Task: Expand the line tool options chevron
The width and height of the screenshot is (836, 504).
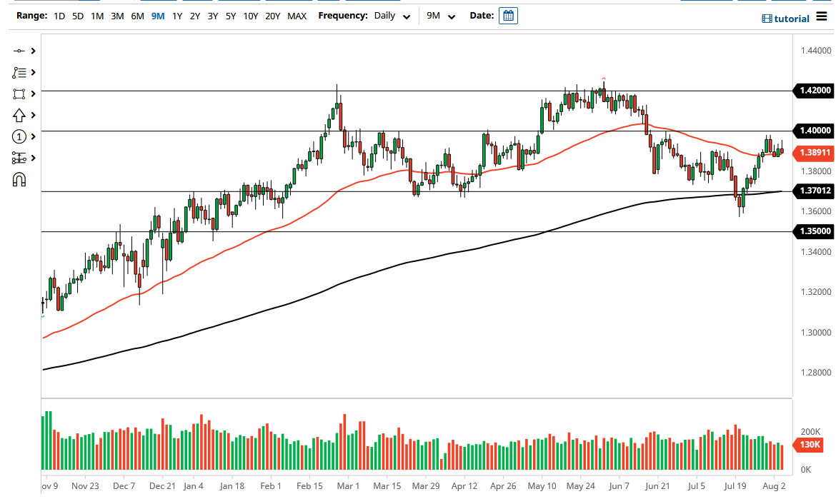Action: click(33, 51)
